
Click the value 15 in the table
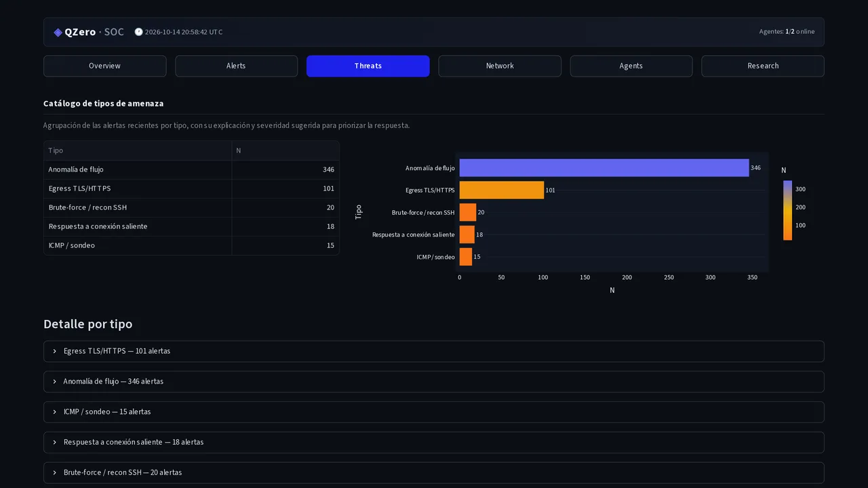[x=285, y=245]
